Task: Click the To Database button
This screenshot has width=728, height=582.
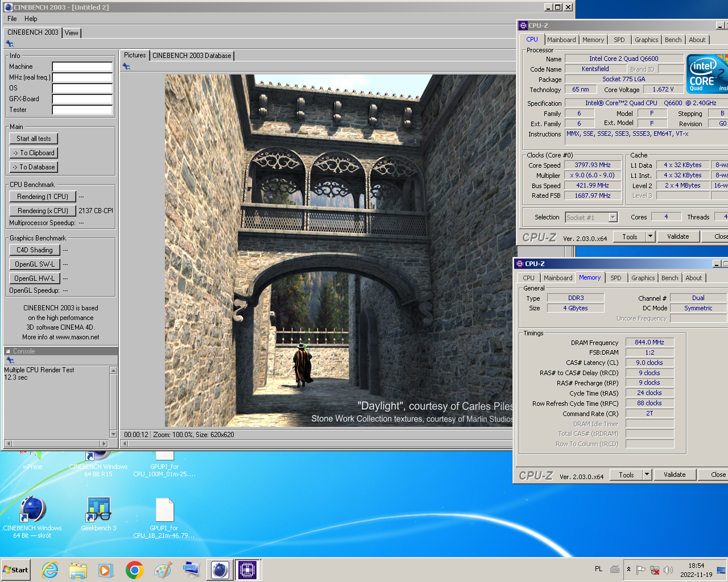Action: pyautogui.click(x=34, y=167)
